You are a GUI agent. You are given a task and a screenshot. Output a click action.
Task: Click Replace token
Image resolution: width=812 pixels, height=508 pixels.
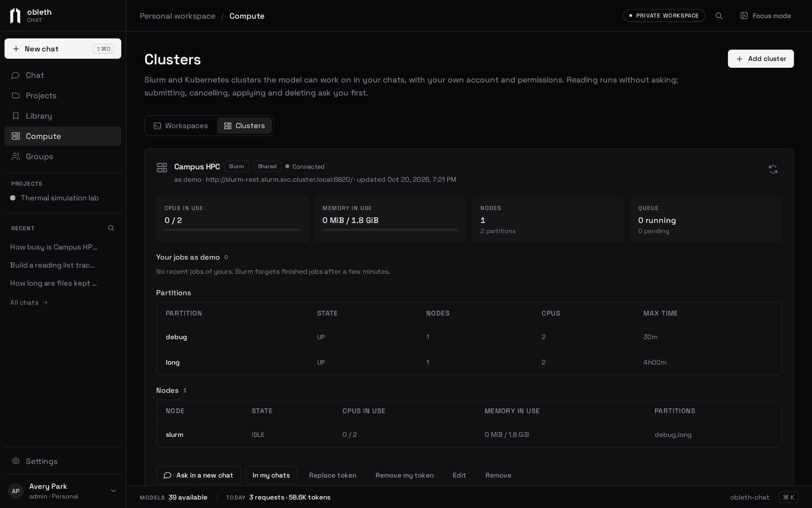(x=332, y=475)
